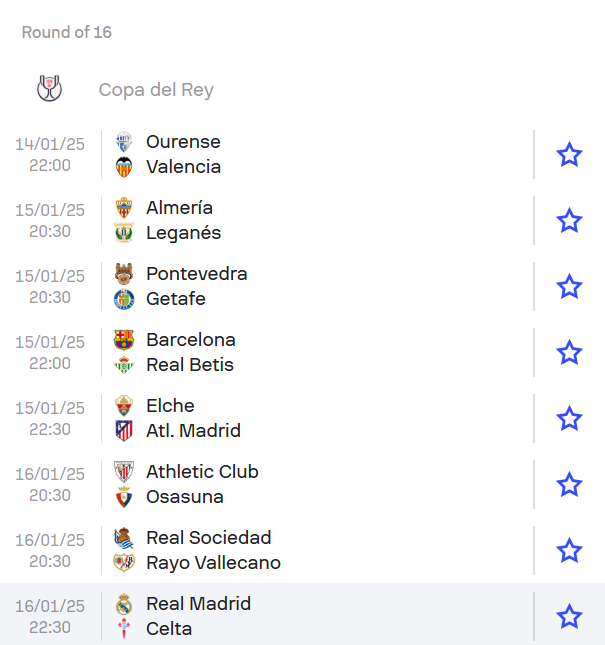Open the Real Sociedad team name
Viewport: 605px width, 645px height.
click(209, 538)
